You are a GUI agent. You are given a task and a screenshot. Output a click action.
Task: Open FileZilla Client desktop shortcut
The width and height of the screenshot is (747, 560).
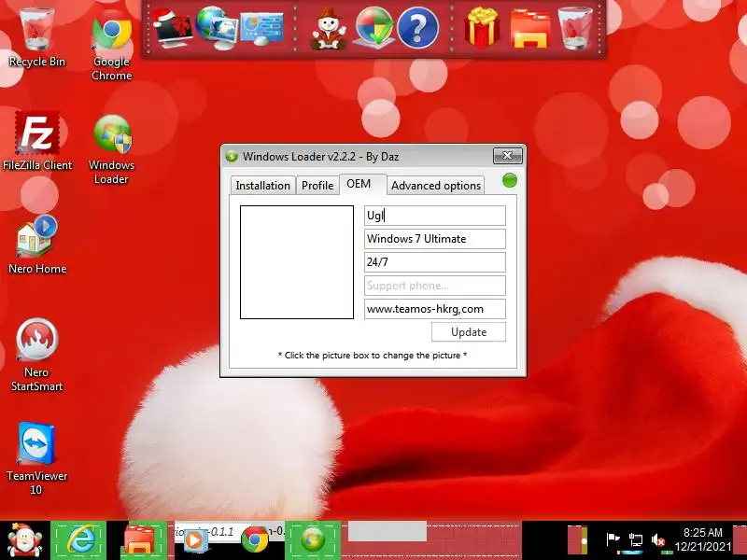point(37,142)
